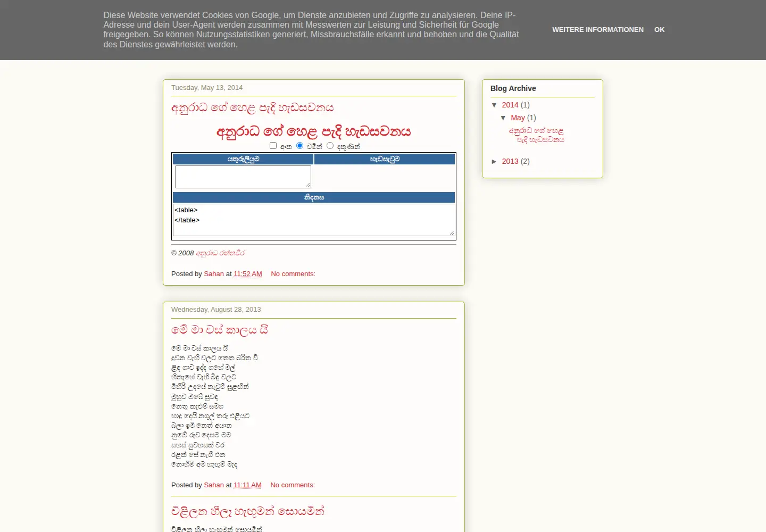Screen dimensions: 766x532
Task: Collapse the May archive arrow
Action: coord(503,118)
